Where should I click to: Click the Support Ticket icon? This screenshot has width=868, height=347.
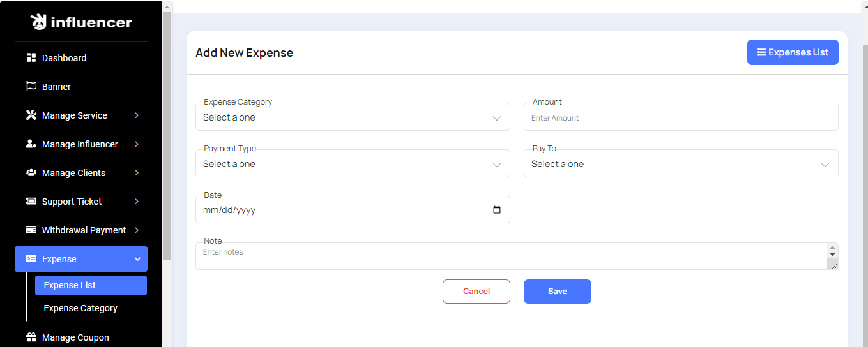tap(31, 202)
